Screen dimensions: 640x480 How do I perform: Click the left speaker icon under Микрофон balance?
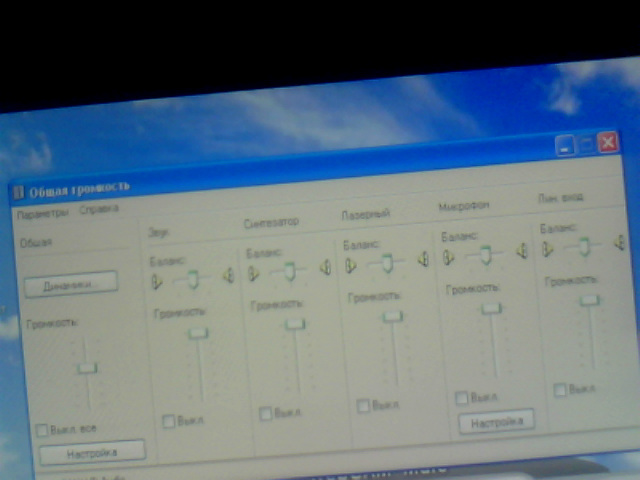pyautogui.click(x=449, y=257)
